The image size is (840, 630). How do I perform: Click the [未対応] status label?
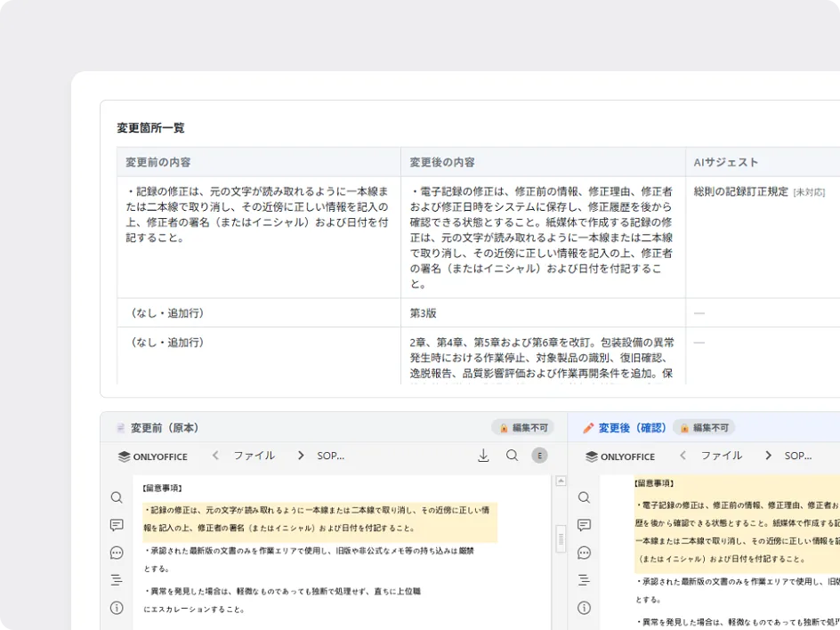pyautogui.click(x=809, y=192)
